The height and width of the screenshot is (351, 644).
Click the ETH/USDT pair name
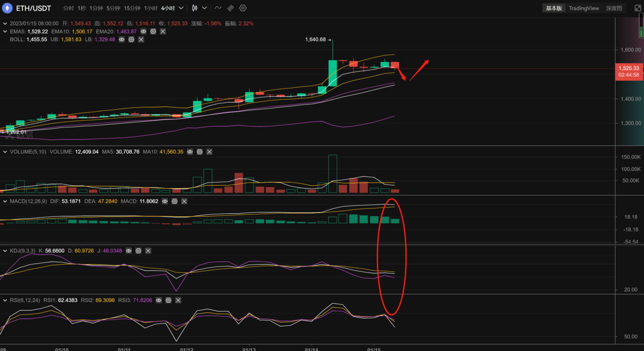pyautogui.click(x=34, y=8)
